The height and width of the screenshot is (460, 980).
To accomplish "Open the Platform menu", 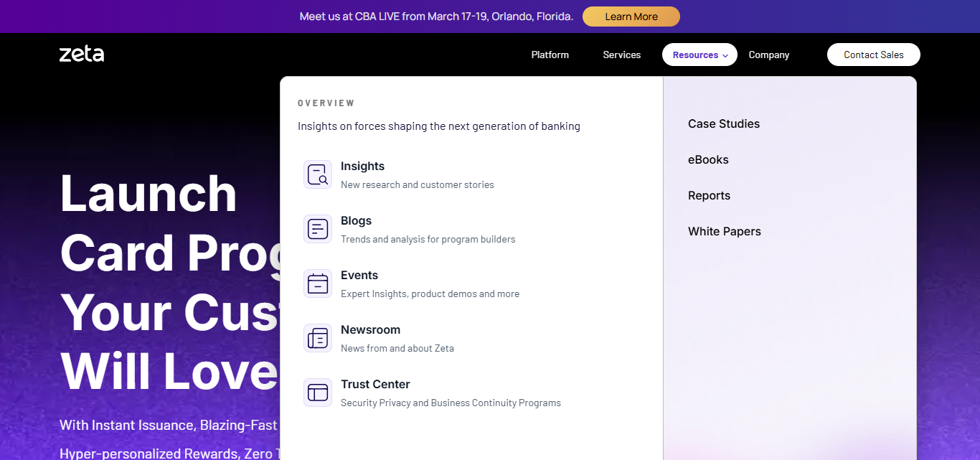I will tap(550, 55).
